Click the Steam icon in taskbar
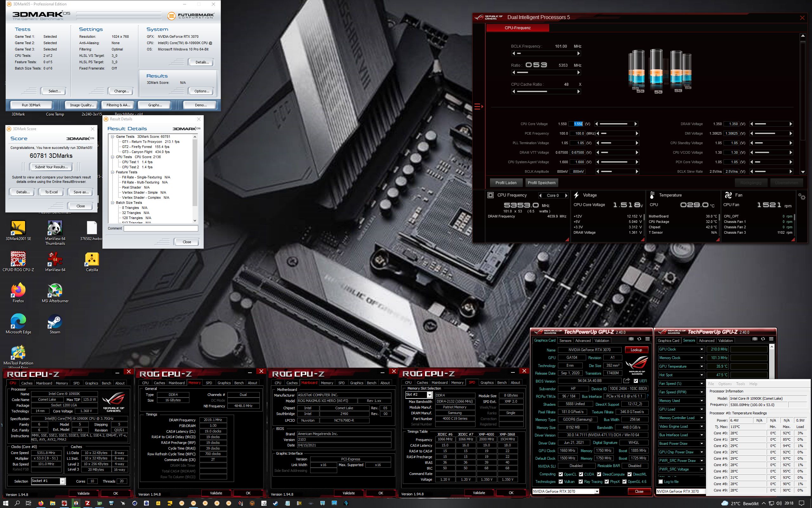The image size is (812, 508). pos(275,503)
